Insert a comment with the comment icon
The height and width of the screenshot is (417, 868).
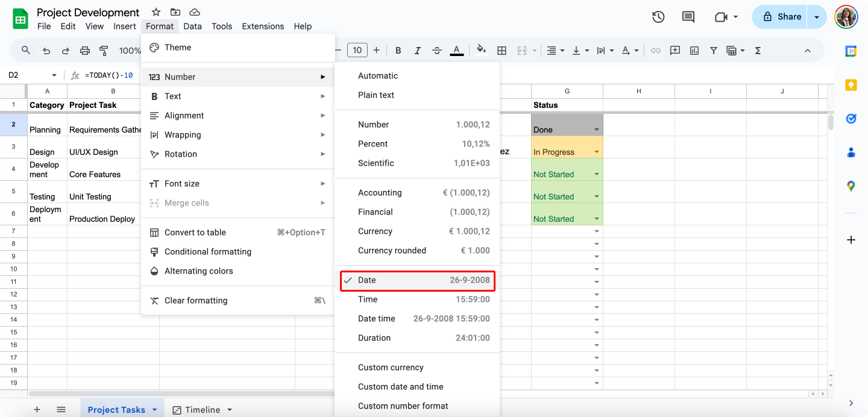(x=675, y=50)
